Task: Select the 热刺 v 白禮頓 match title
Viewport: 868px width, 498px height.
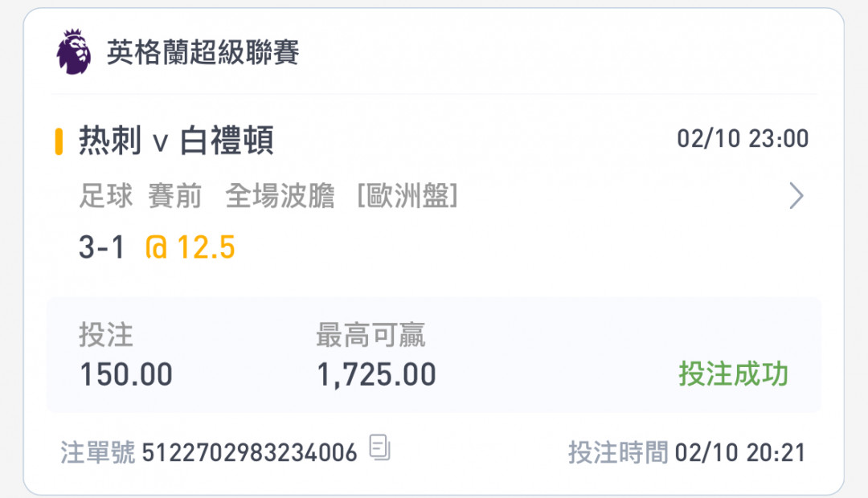Action: 176,141
